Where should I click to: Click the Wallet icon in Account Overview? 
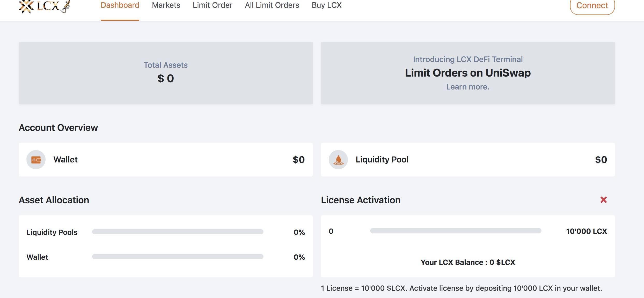click(36, 160)
